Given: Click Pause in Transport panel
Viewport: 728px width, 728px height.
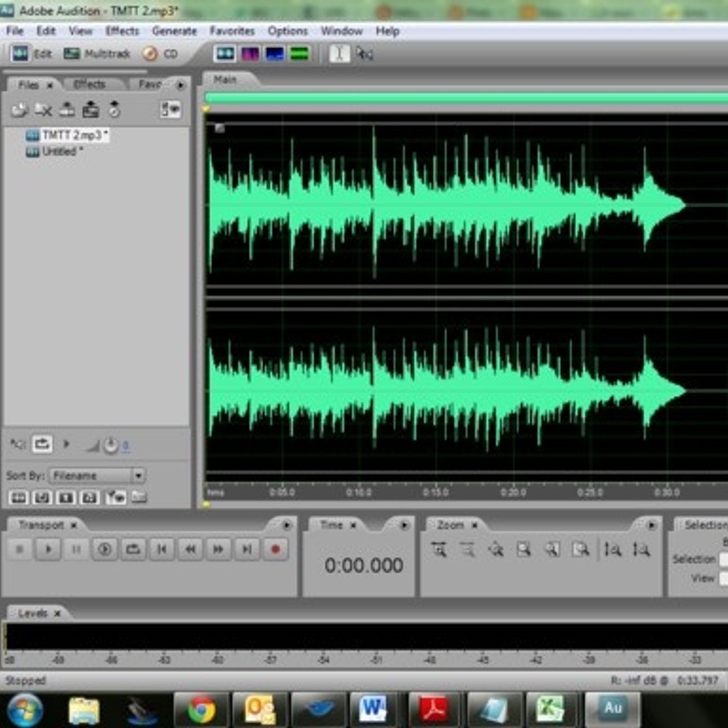Looking at the screenshot, I should 76,549.
